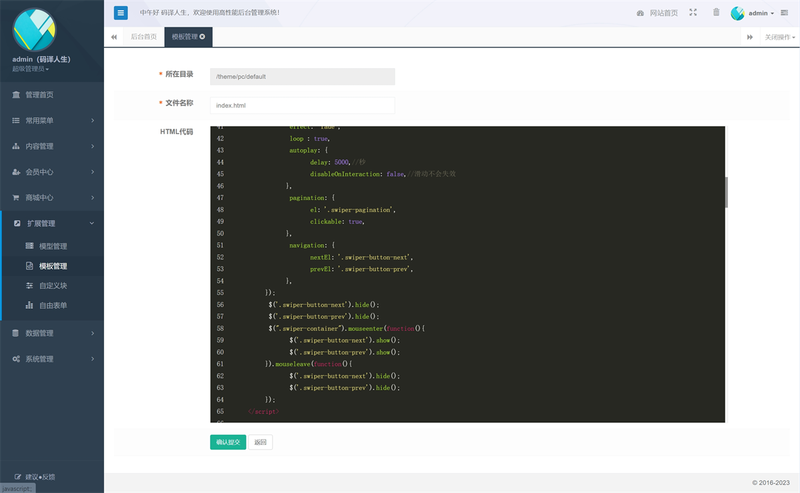Open the 关闭操作 dropdown
Image resolution: width=800 pixels, height=493 pixels.
click(780, 37)
